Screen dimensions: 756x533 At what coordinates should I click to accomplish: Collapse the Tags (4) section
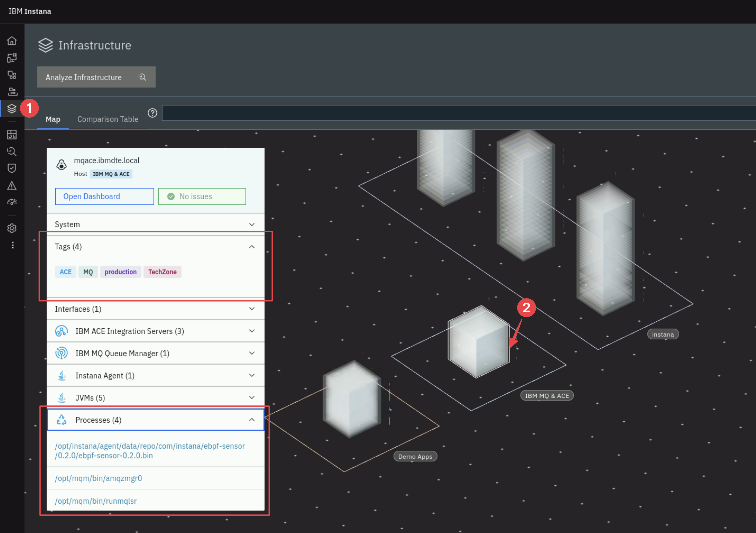(155, 246)
